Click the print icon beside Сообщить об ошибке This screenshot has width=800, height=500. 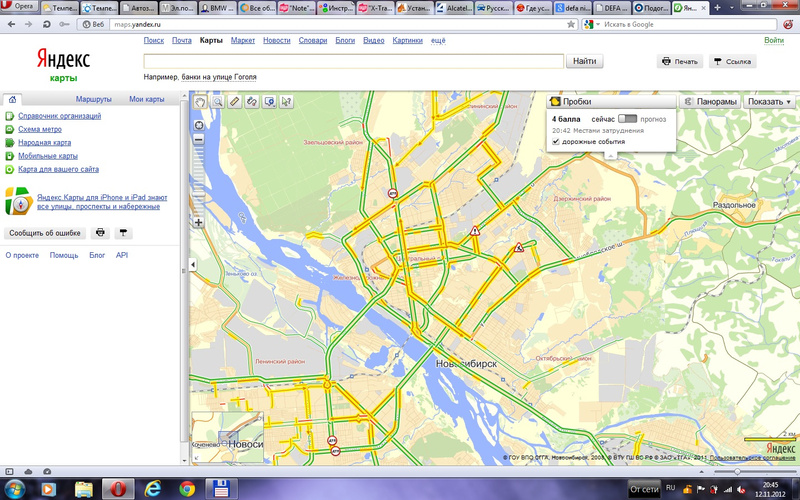pos(100,232)
